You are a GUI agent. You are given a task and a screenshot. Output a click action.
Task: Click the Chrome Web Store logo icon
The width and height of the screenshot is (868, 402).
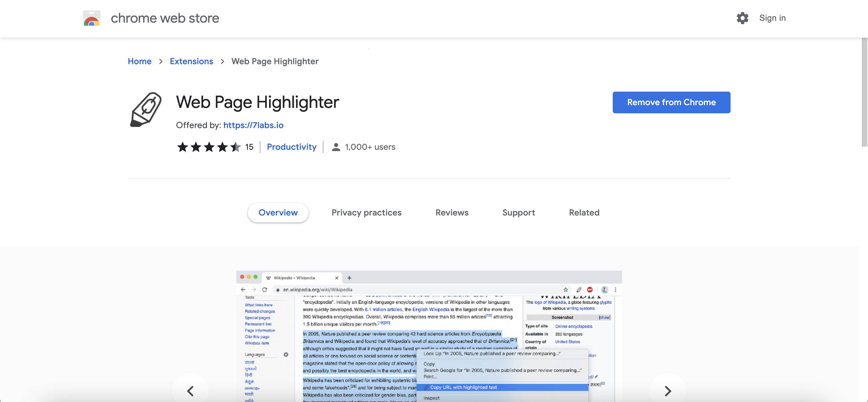(91, 18)
